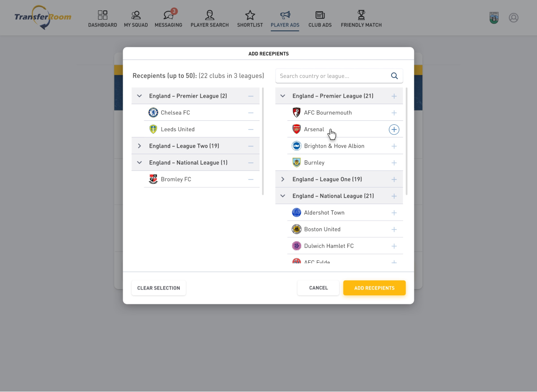Collapse selected England – National League (1)
Viewport: 537px width, 392px height.
[x=139, y=163]
